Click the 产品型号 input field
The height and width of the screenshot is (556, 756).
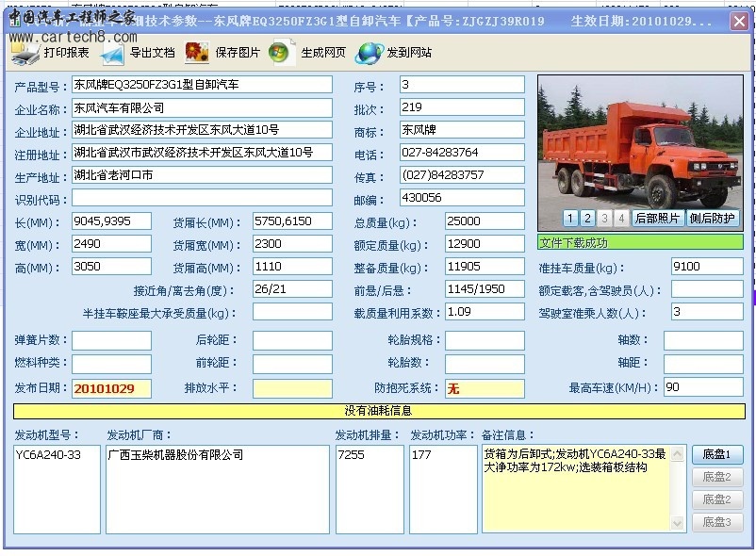(202, 85)
